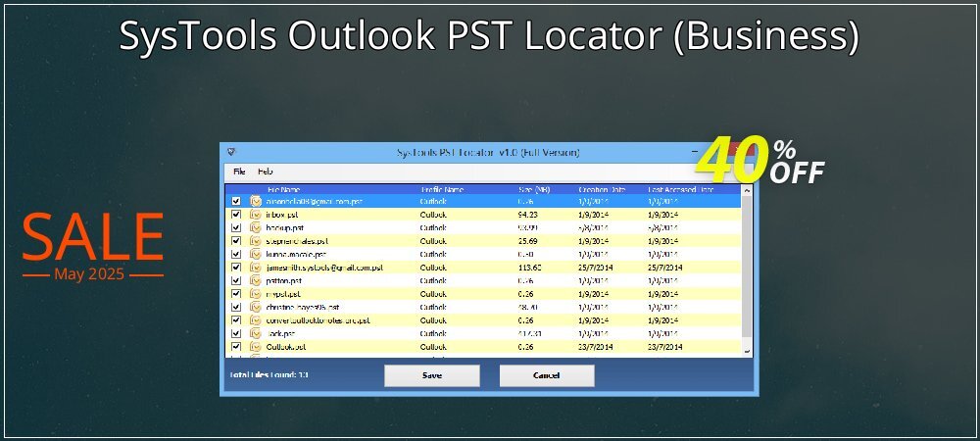Viewport: 980px width, 441px height.
Task: Select the stephenchales.pst file name
Action: tap(297, 240)
